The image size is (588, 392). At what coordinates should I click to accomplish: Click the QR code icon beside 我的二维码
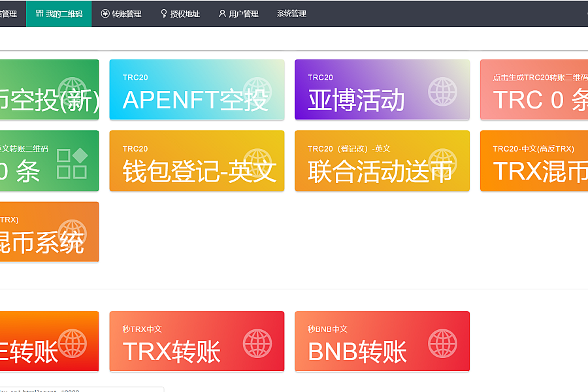tap(39, 14)
